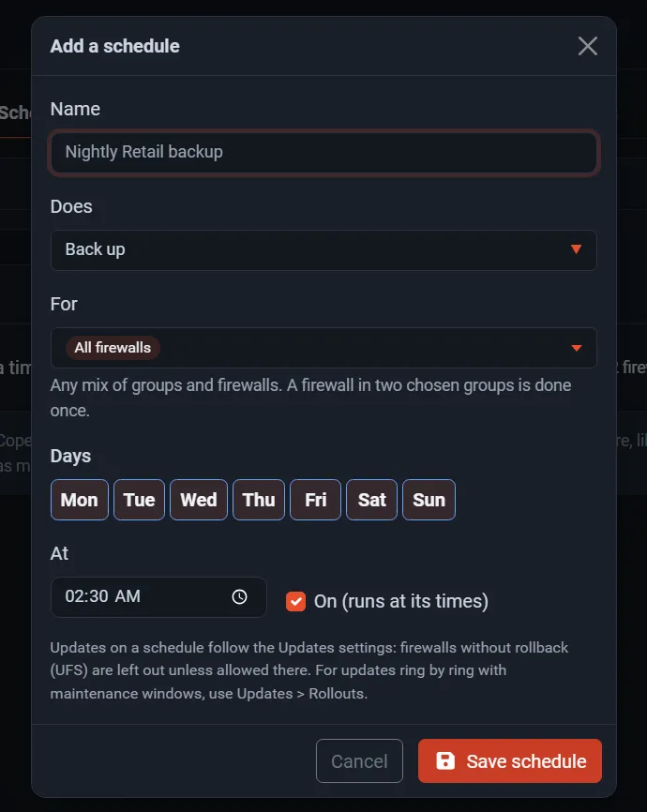
Task: Open the clock time picker icon
Action: click(239, 596)
